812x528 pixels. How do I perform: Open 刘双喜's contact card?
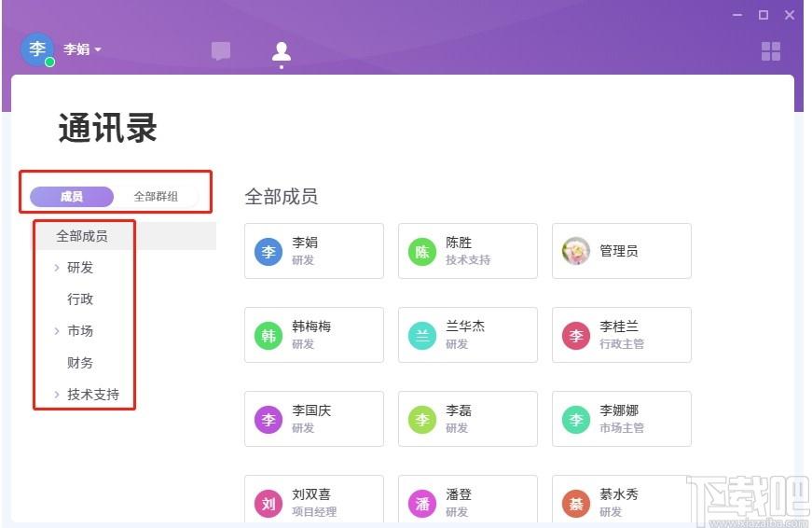[314, 502]
